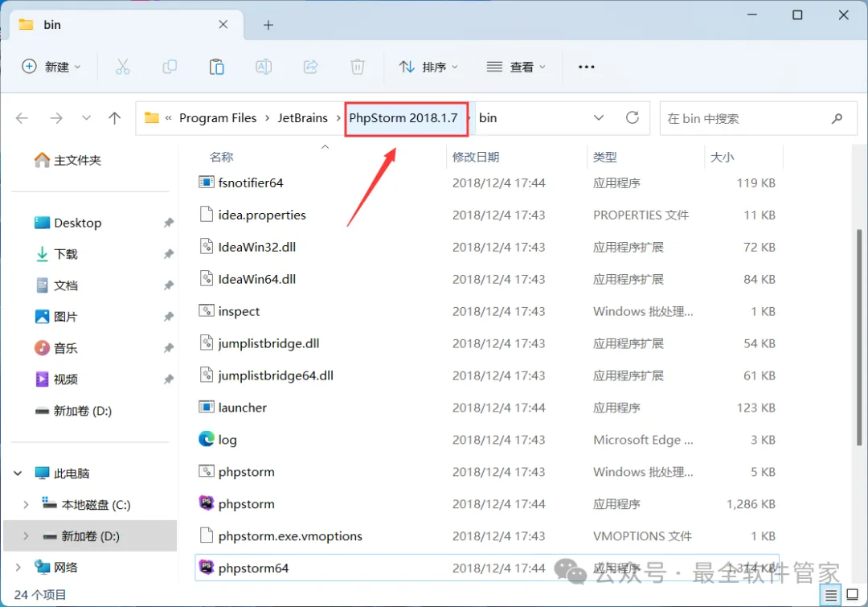
Task: Open Pictures (图片) folder
Action: (56, 317)
